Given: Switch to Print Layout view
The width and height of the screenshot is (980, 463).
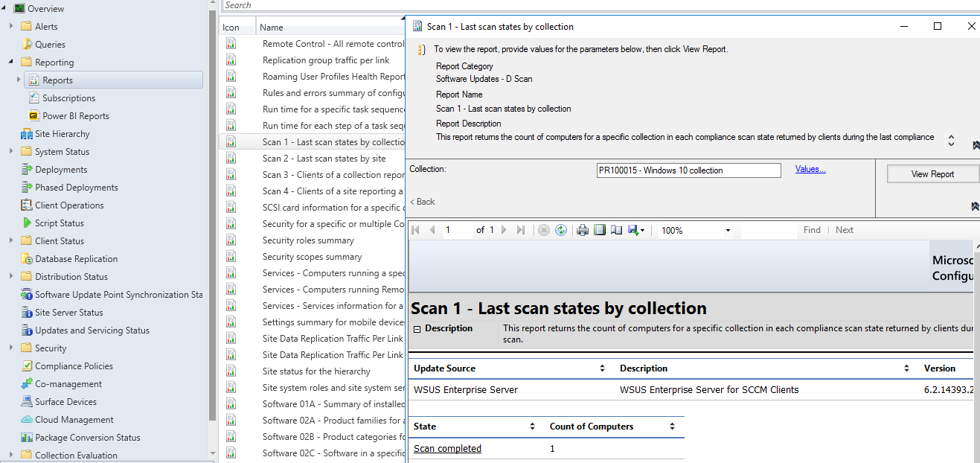Looking at the screenshot, I should pos(600,230).
